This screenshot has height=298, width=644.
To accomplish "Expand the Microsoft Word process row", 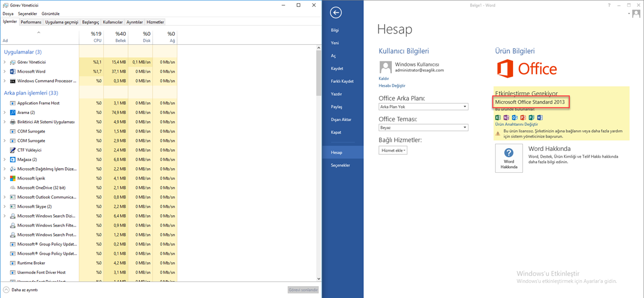I will [x=4, y=72].
